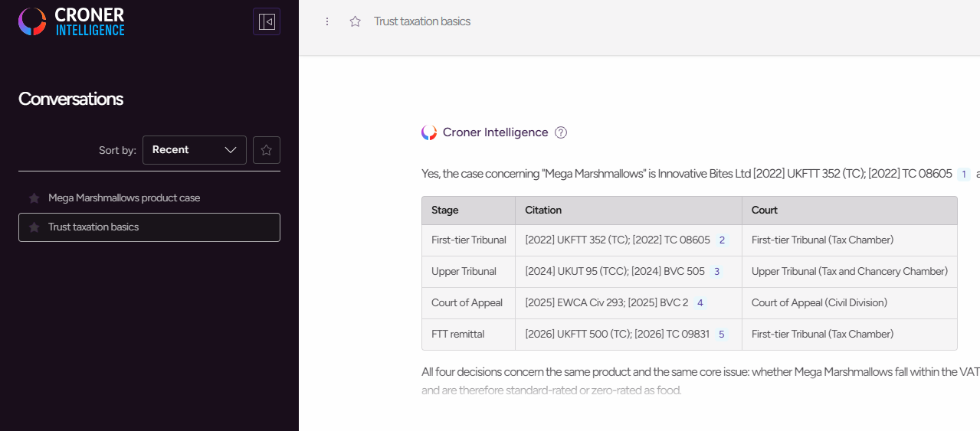Image resolution: width=980 pixels, height=431 pixels.
Task: Star the Mega Marshmallows product case conversation
Action: click(x=34, y=198)
